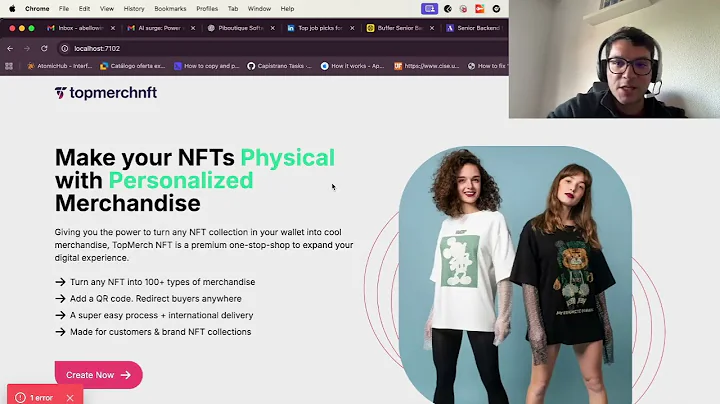Open the View menu
This screenshot has width=720, height=404.
107,9
